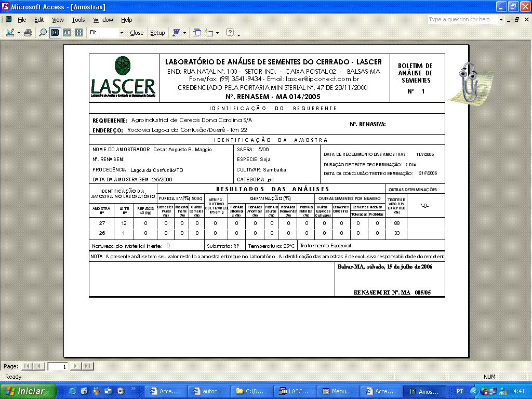Jump to the last page
This screenshot has width=532, height=399.
click(x=88, y=366)
